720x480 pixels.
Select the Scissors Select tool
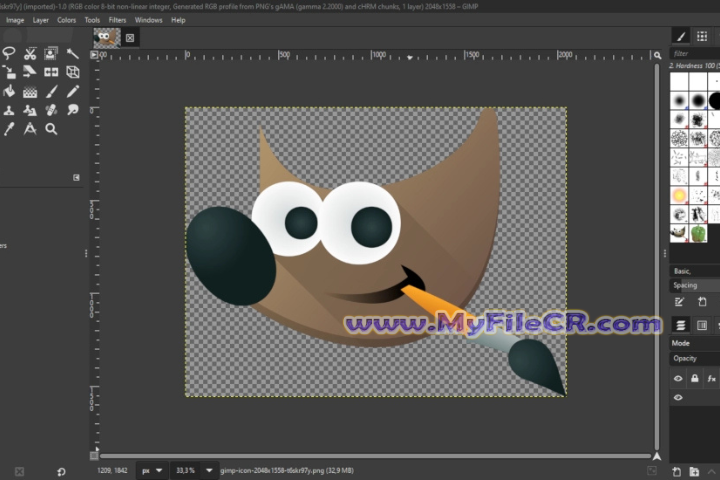30,53
